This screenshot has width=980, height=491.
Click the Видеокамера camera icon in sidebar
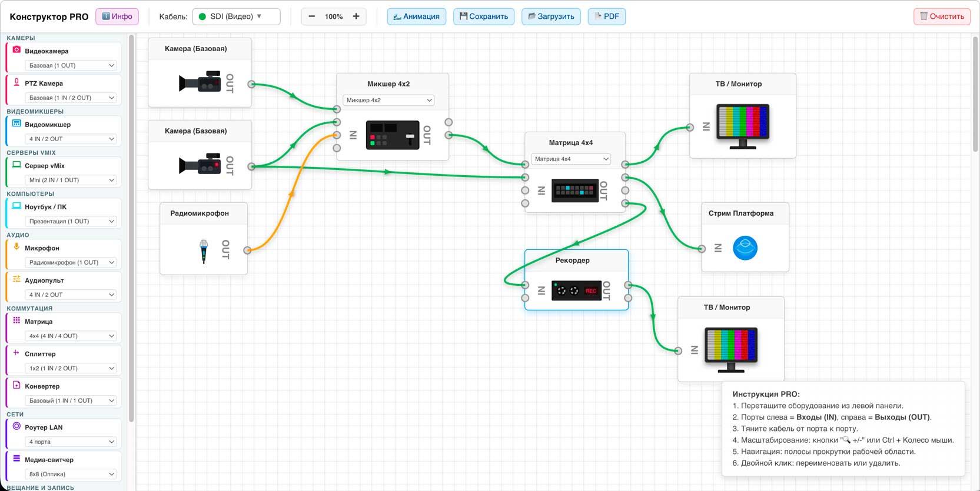(x=16, y=50)
